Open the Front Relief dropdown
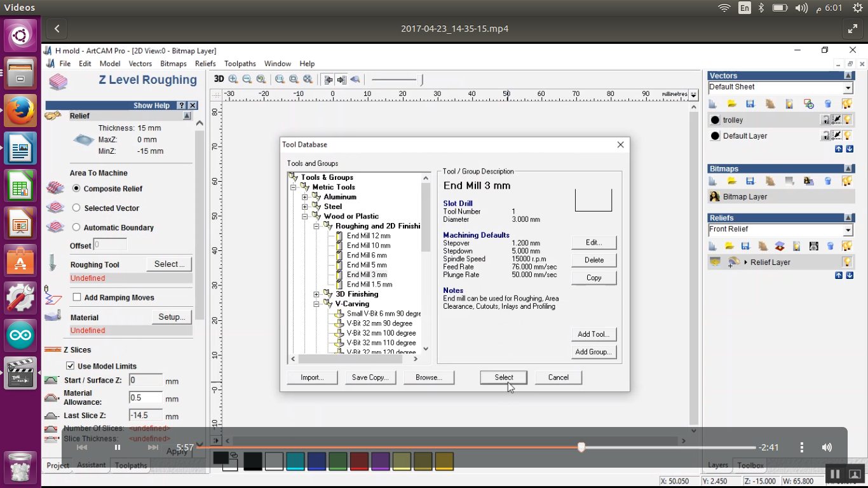868x488 pixels. click(x=848, y=230)
